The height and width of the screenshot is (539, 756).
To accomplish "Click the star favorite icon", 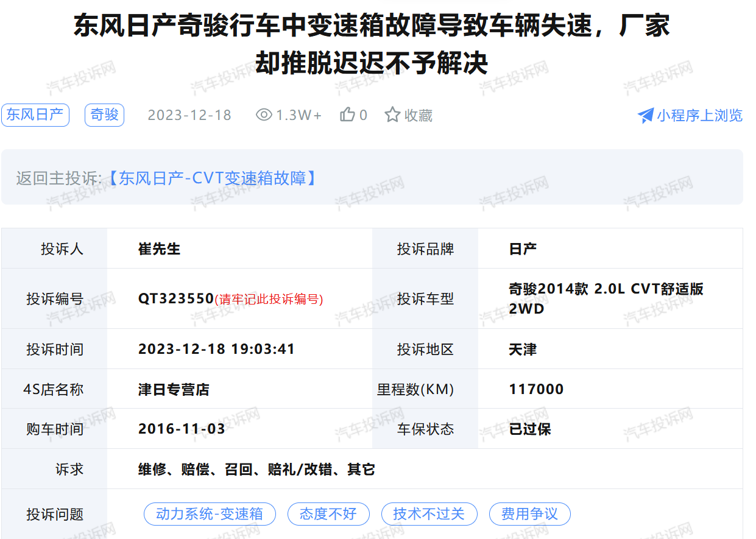I will 392,114.
